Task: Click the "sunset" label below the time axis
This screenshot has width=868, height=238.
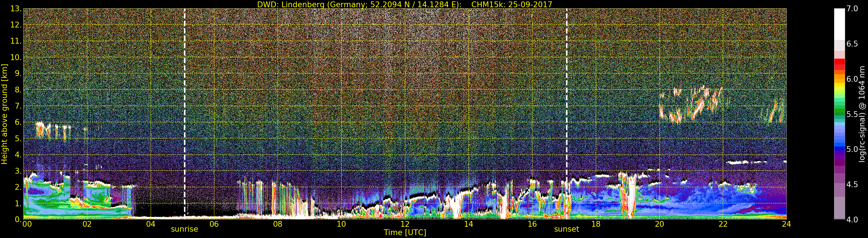Action: tap(567, 229)
